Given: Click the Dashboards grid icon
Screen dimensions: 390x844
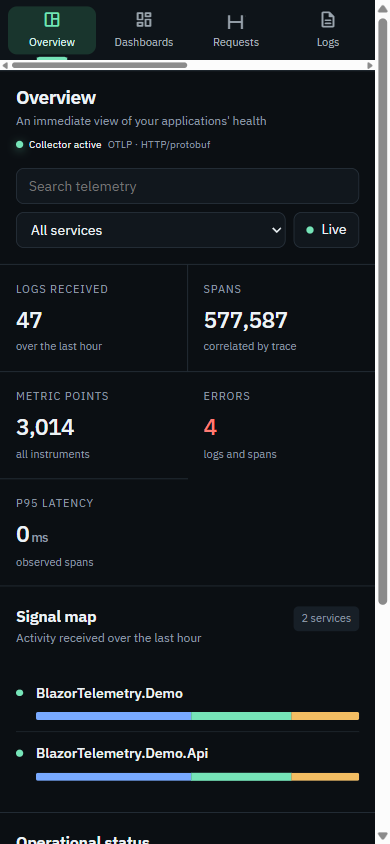Looking at the screenshot, I should [x=144, y=20].
